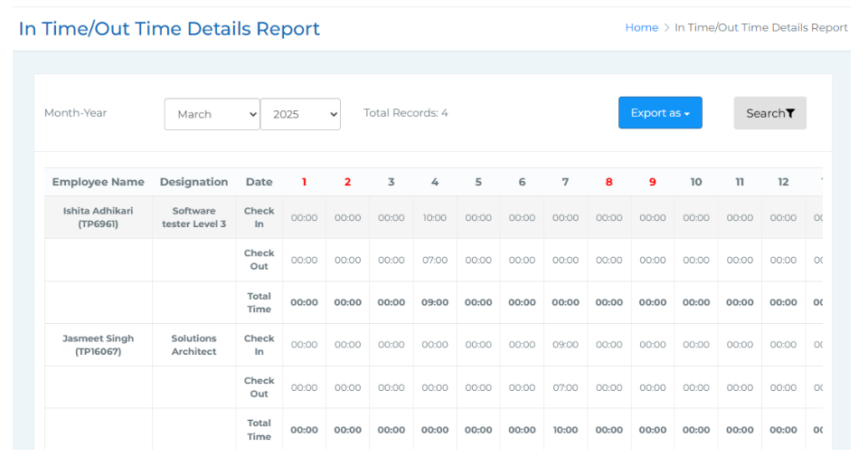This screenshot has height=467, width=868.
Task: Click Jasmeet's 10:00 total time cell
Action: coord(565,430)
